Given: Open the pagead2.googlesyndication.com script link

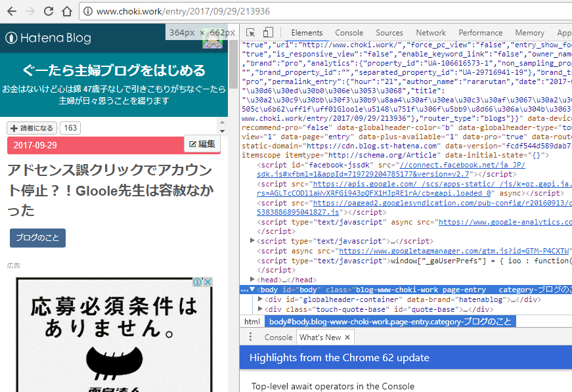Looking at the screenshot, I should (x=414, y=207).
